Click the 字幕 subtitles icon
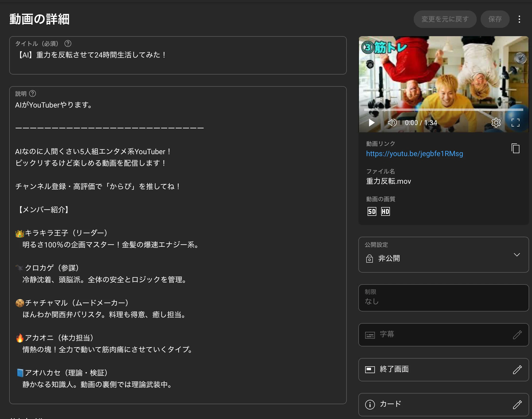This screenshot has width=532, height=419. pos(370,335)
